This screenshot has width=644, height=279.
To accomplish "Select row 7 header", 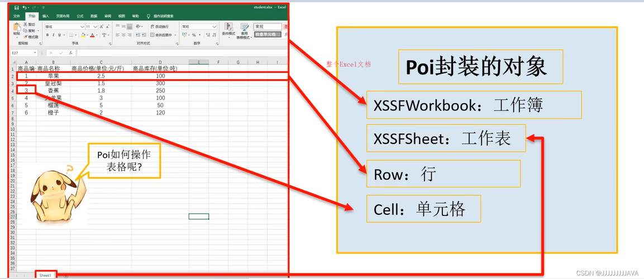I will point(13,112).
